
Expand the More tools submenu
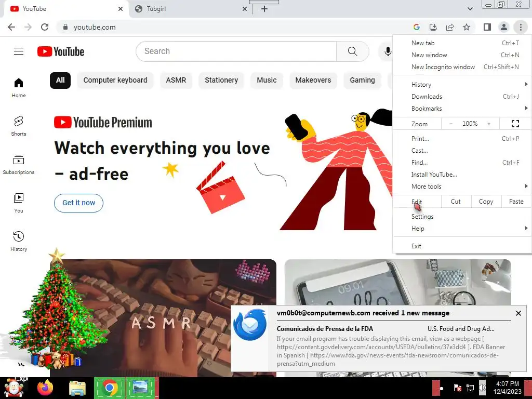462,187
